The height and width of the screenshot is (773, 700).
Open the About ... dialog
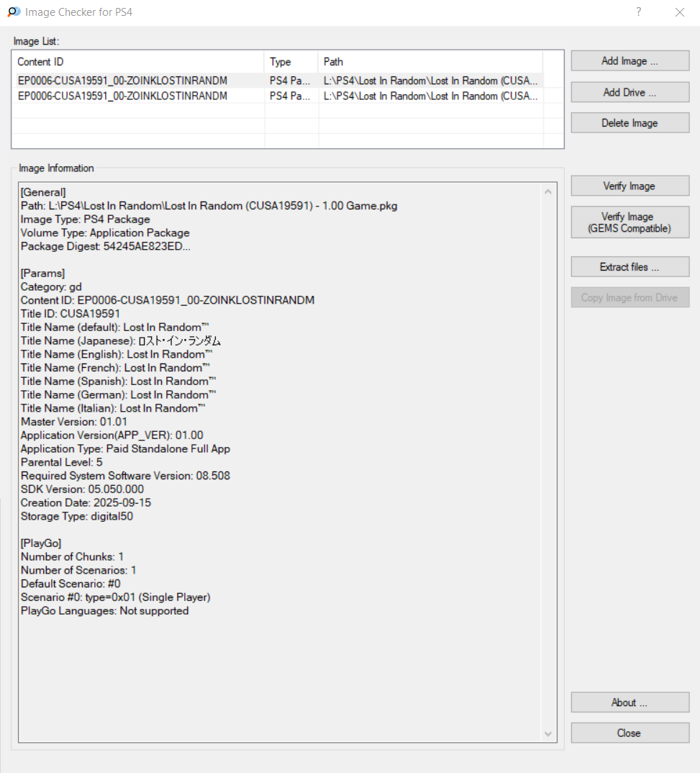[x=630, y=702]
